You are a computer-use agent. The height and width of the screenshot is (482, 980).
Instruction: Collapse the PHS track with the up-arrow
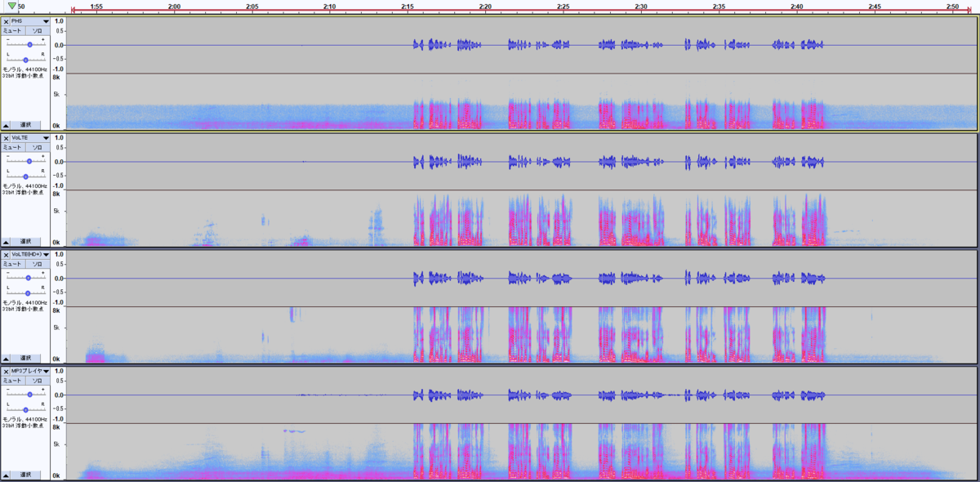tap(7, 125)
